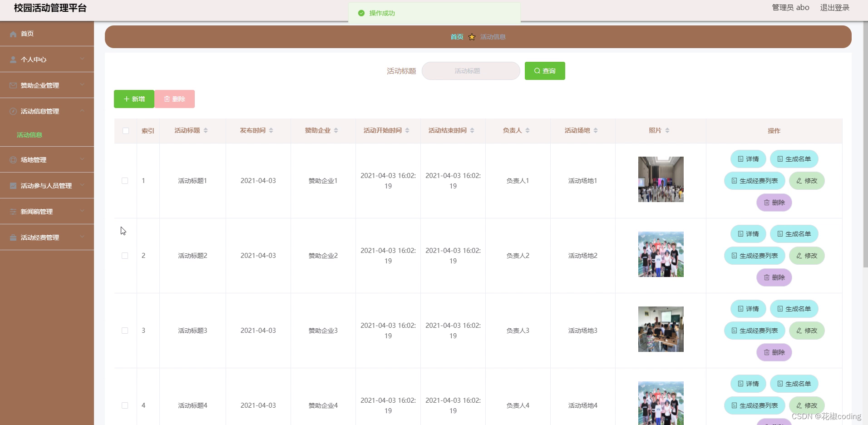The width and height of the screenshot is (868, 425).
Task: Click the photo thumbnail of 活动标题1
Action: coord(661,179)
